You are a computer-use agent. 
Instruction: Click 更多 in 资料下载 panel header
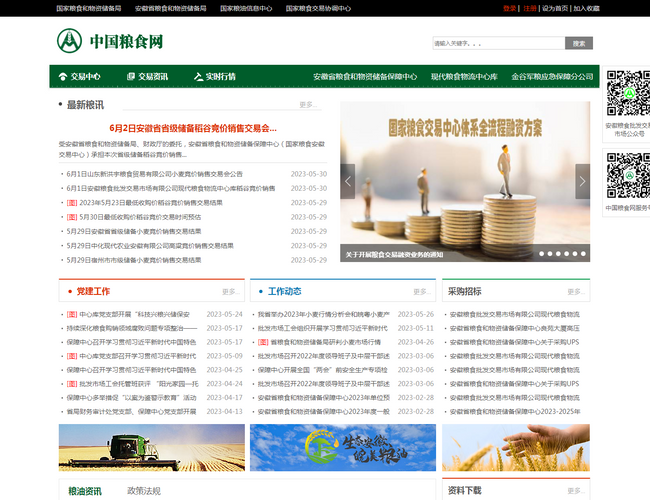click(576, 490)
